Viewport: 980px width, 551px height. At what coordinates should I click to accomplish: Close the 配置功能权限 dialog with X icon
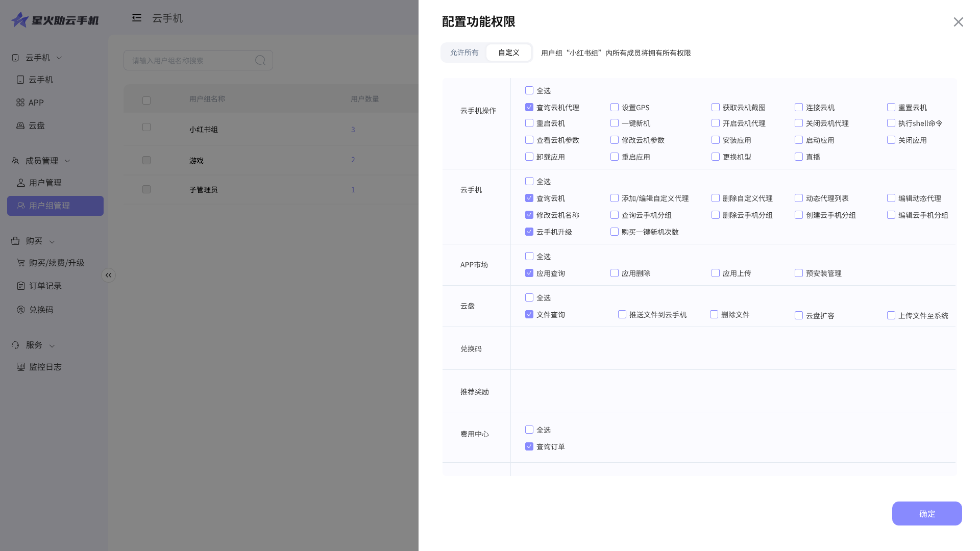point(958,22)
